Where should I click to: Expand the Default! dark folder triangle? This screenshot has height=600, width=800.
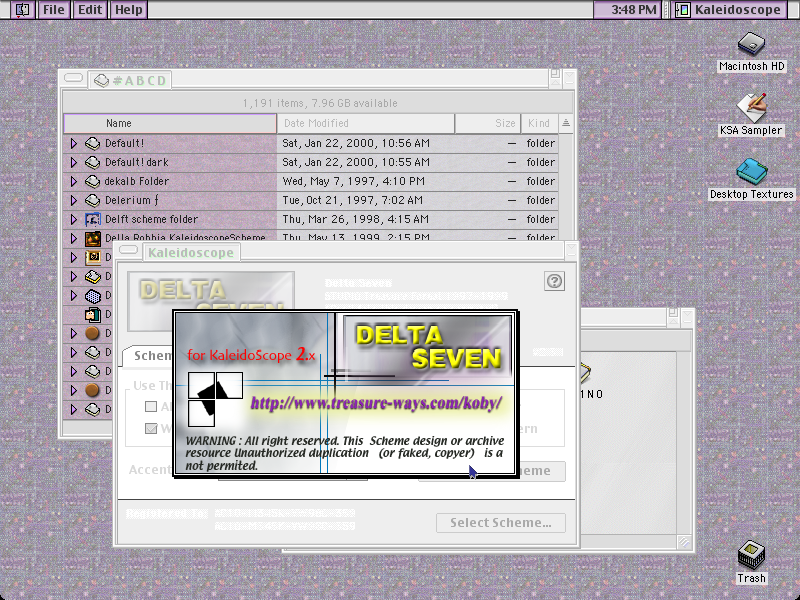tap(73, 162)
